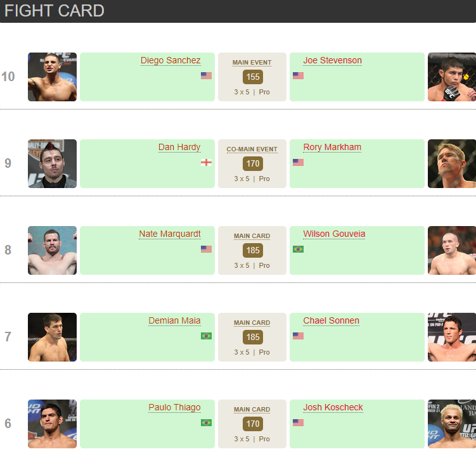
Task: Click the Brazil flag under Demian Maia
Action: (206, 336)
